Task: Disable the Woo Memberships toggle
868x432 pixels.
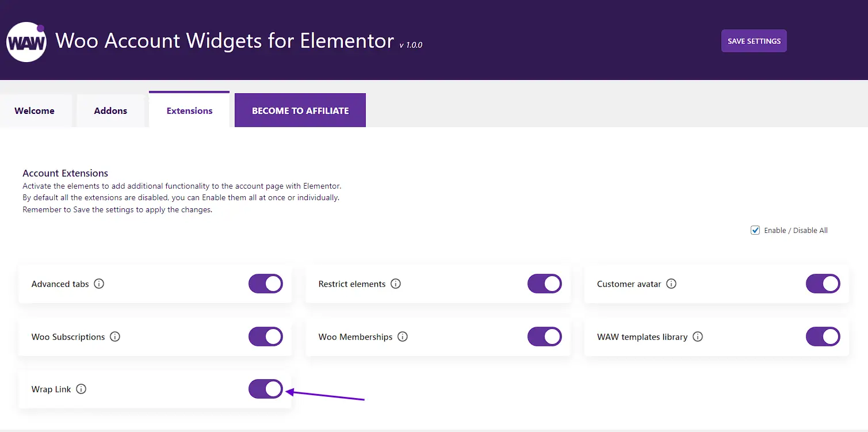Action: tap(545, 337)
